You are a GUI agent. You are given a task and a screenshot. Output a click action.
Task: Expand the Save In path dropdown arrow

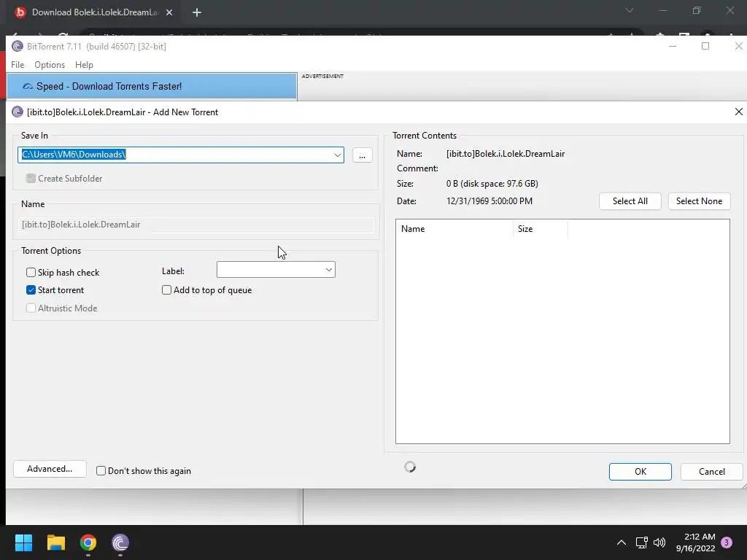pyautogui.click(x=337, y=155)
